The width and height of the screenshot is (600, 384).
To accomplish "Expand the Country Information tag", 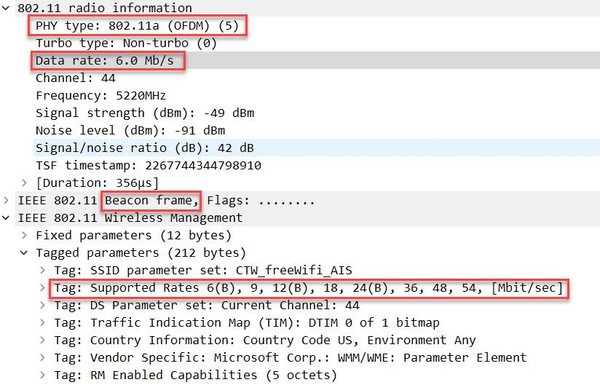I will [x=42, y=340].
